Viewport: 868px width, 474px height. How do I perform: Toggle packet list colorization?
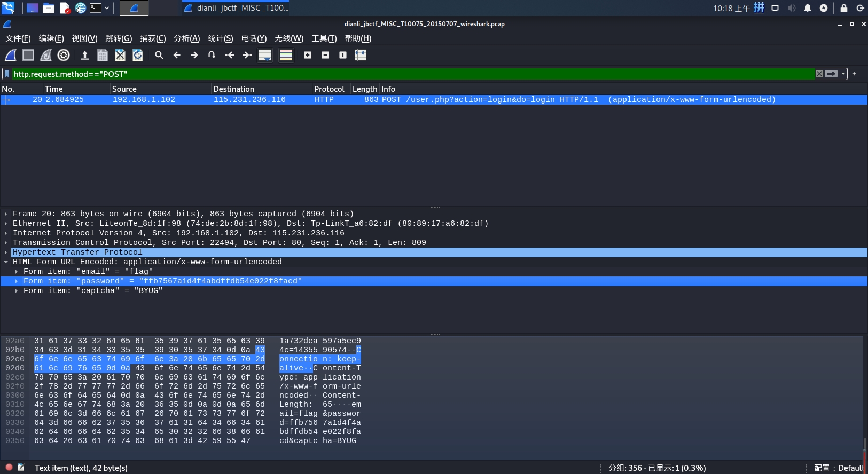(286, 55)
